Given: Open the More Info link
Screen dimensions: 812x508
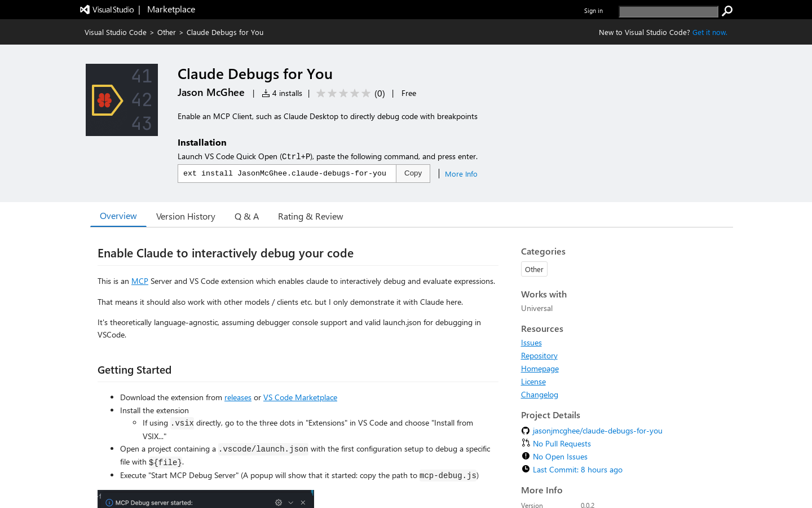Looking at the screenshot, I should (x=461, y=174).
